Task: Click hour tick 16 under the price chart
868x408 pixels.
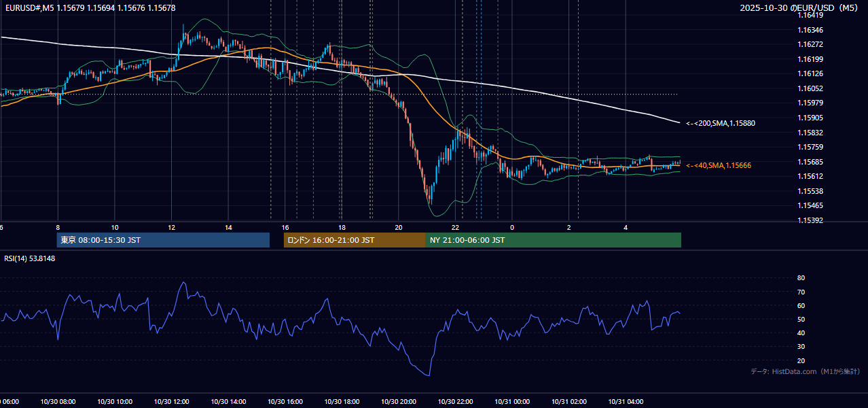Action: (285, 227)
